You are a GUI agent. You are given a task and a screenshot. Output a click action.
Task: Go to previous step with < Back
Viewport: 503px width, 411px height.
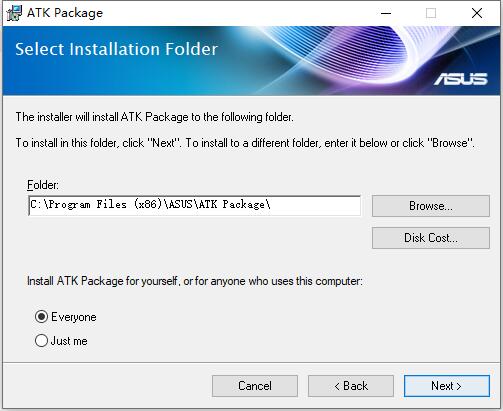click(x=351, y=386)
